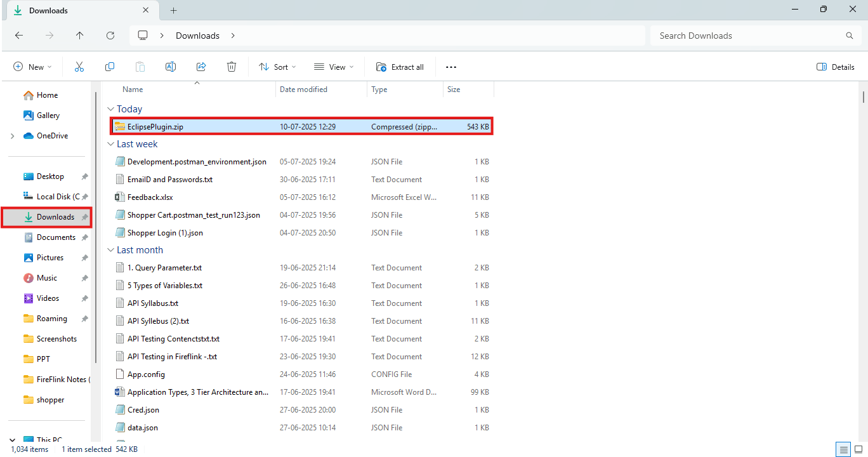
Task: Collapse the Last month group
Action: click(x=111, y=250)
